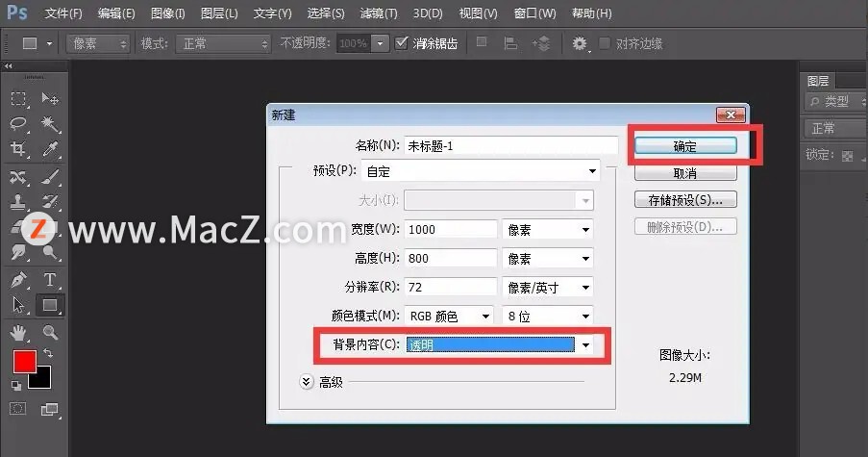
Task: Open the 宽度 unit 像素 dropdown
Action: click(547, 229)
